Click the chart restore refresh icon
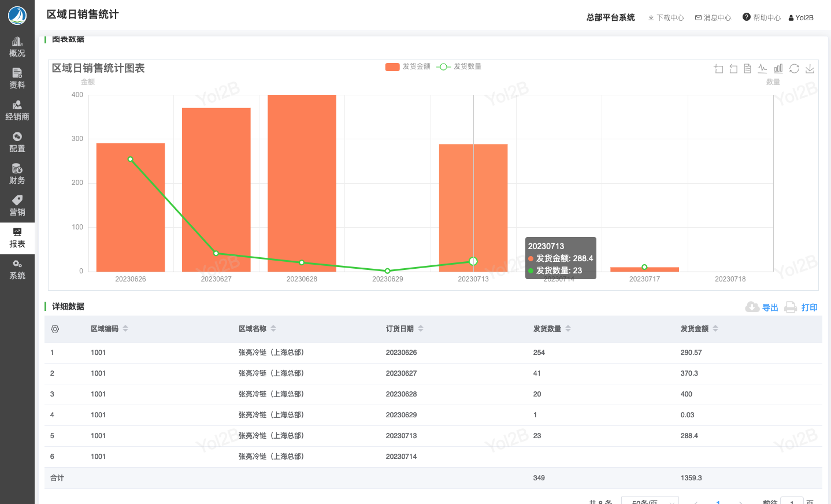This screenshot has height=504, width=831. coord(794,69)
